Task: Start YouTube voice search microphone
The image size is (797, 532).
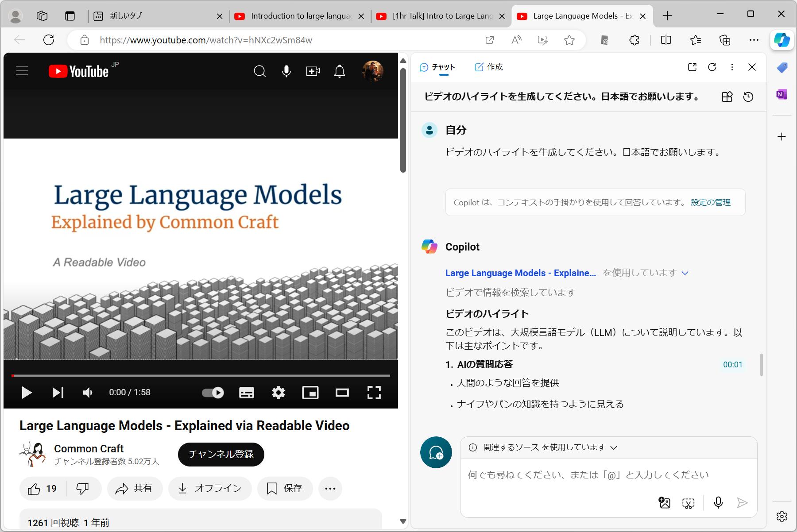Action: pyautogui.click(x=286, y=71)
